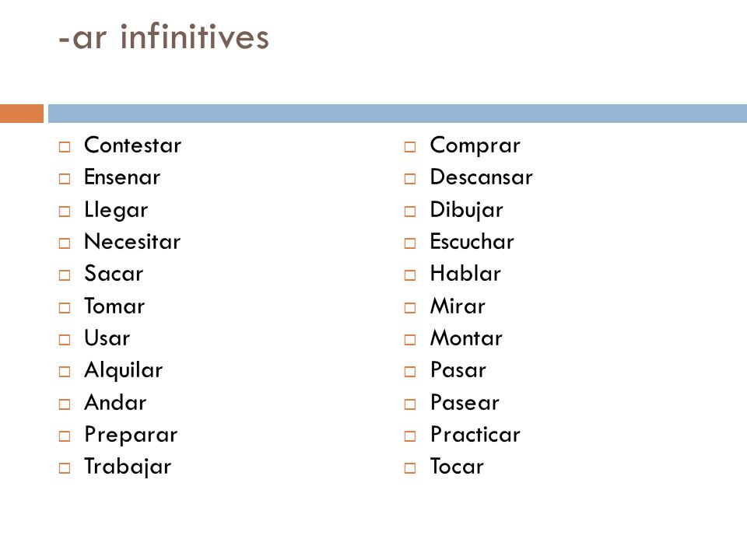Select the word Alquilar
Image resolution: width=747 pixels, height=560 pixels.
124,371
